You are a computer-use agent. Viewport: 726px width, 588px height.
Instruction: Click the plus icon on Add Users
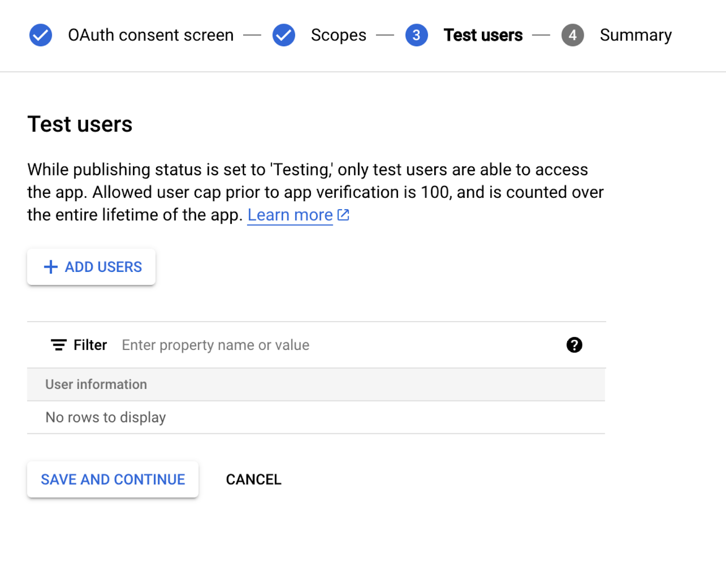tap(51, 267)
